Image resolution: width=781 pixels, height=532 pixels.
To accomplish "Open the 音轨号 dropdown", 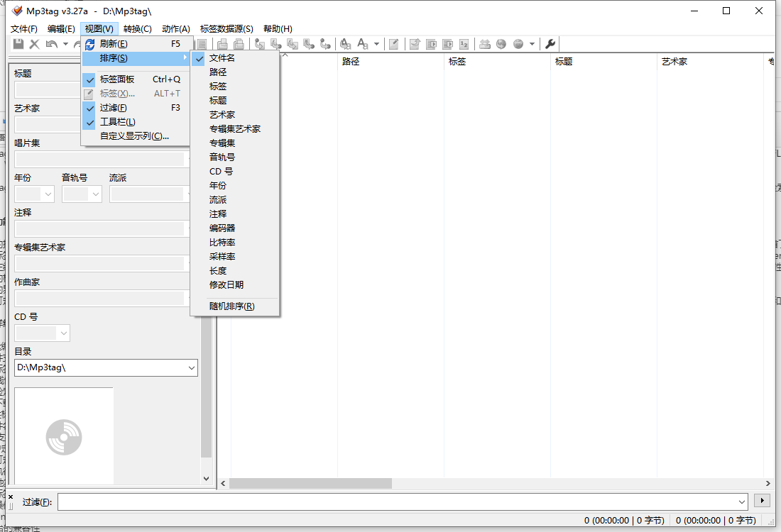I will 96,194.
